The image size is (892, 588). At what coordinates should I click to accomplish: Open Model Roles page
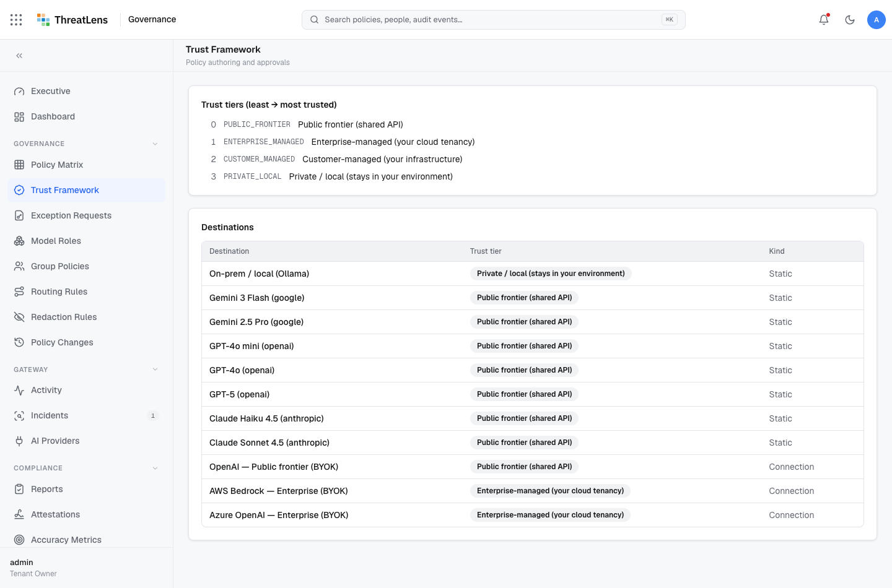pyautogui.click(x=86, y=241)
